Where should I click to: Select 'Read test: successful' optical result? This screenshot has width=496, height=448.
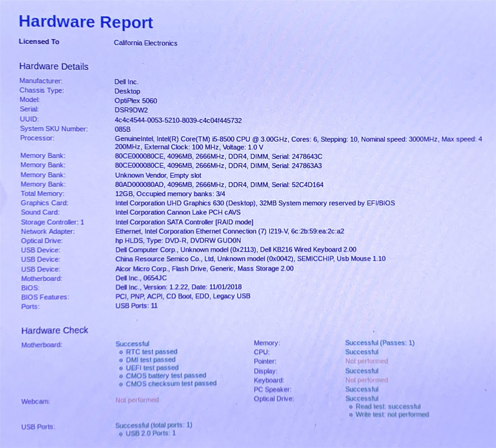pyautogui.click(x=388, y=406)
